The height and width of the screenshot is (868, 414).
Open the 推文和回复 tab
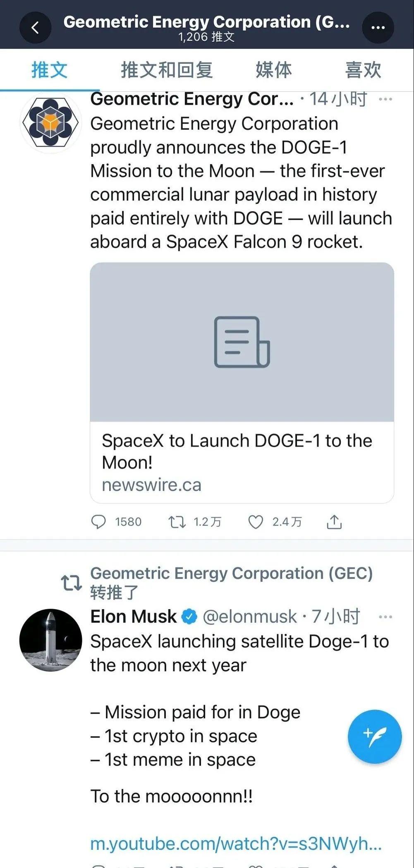(166, 70)
